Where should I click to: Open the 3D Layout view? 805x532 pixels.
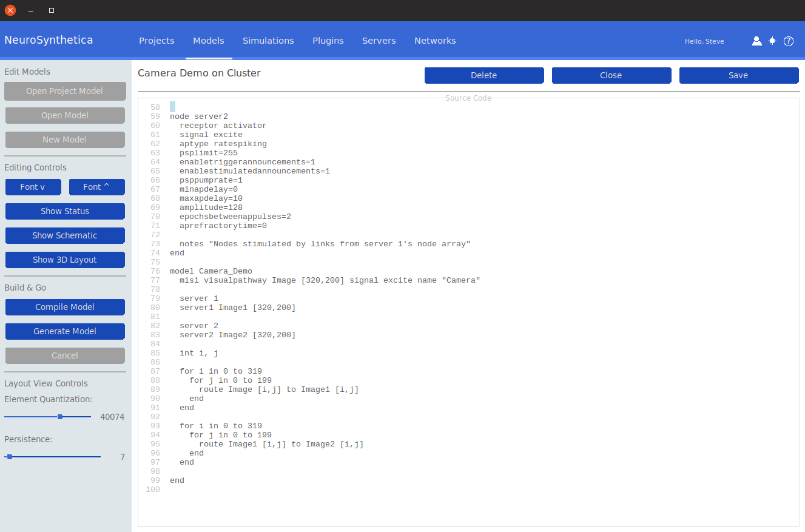[65, 260]
